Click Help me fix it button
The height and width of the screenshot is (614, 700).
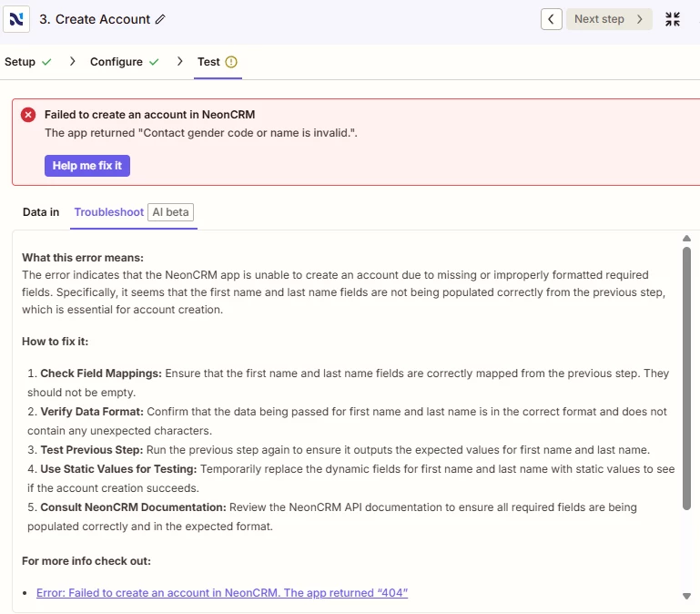point(87,166)
